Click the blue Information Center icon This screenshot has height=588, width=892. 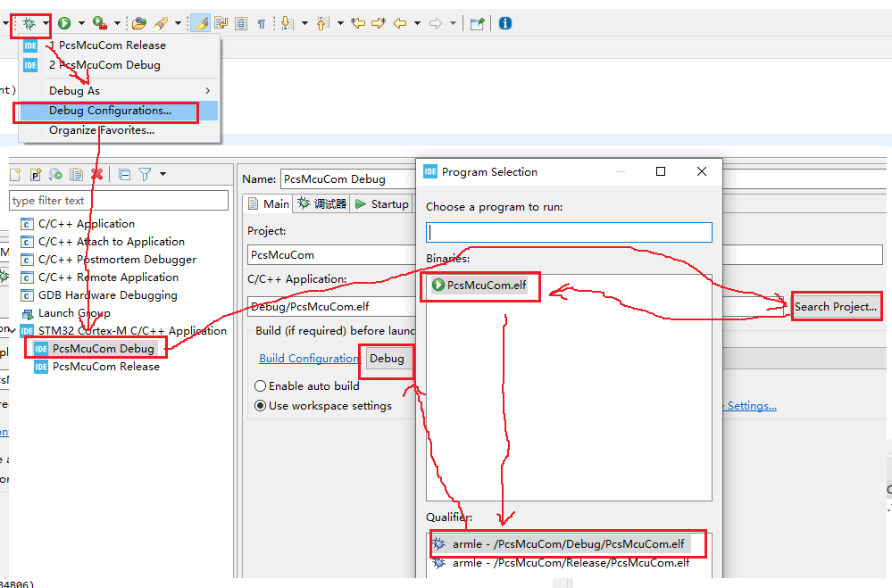505,23
